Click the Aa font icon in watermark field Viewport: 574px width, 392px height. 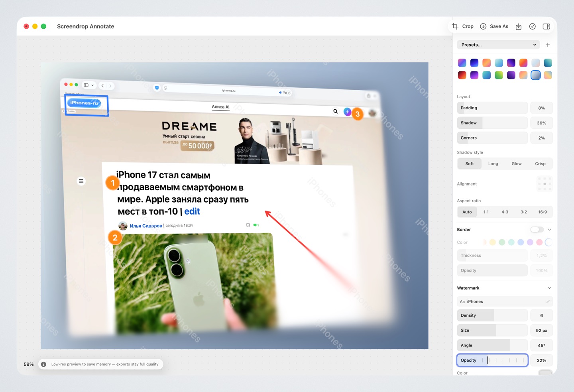tap(462, 301)
